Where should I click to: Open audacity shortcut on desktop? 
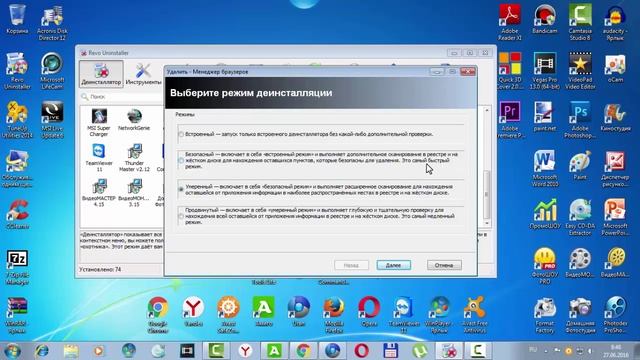coord(615,22)
